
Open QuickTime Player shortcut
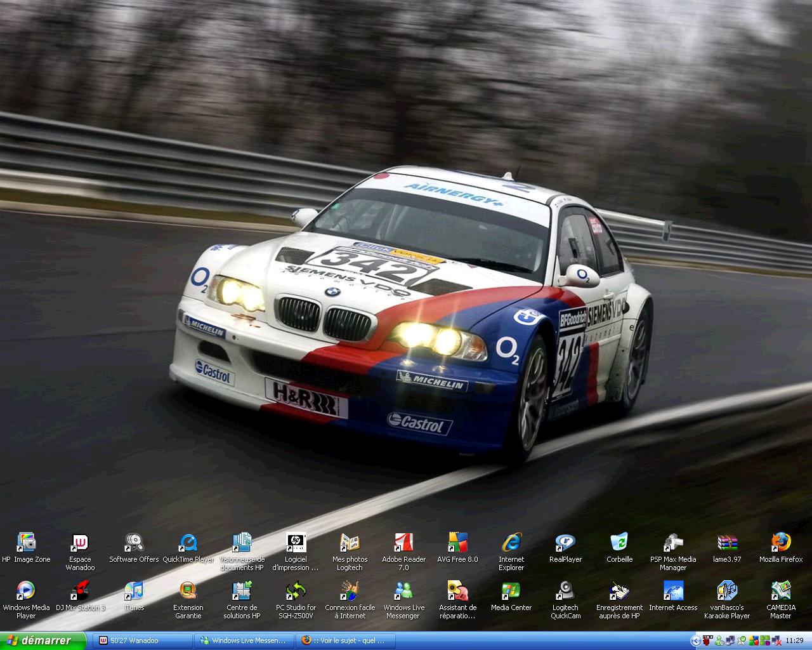pos(188,548)
